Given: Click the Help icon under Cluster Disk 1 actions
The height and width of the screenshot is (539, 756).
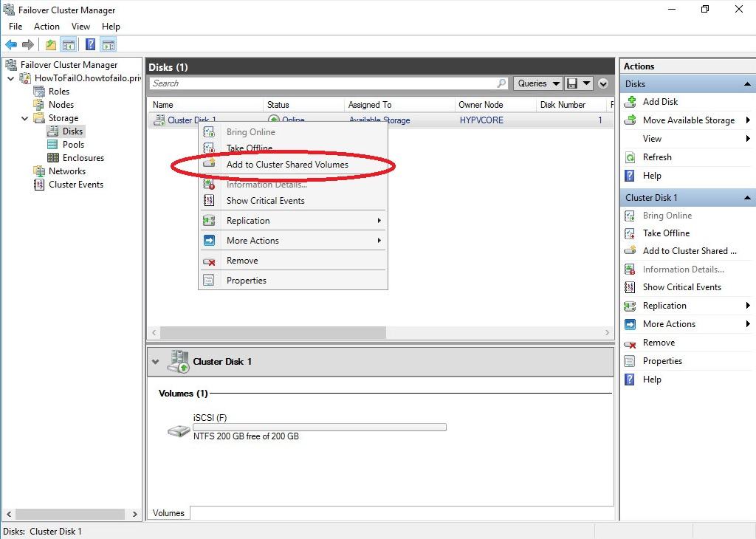Looking at the screenshot, I should [x=629, y=380].
